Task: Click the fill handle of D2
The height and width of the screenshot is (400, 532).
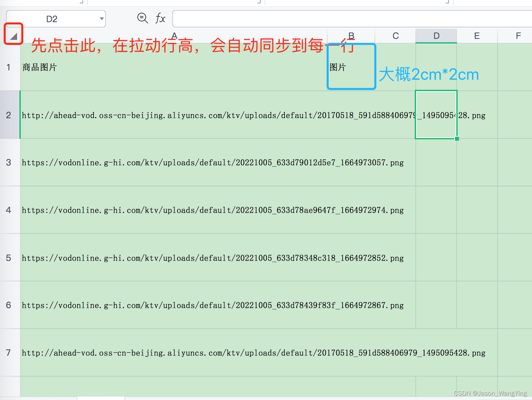Action: tap(457, 139)
